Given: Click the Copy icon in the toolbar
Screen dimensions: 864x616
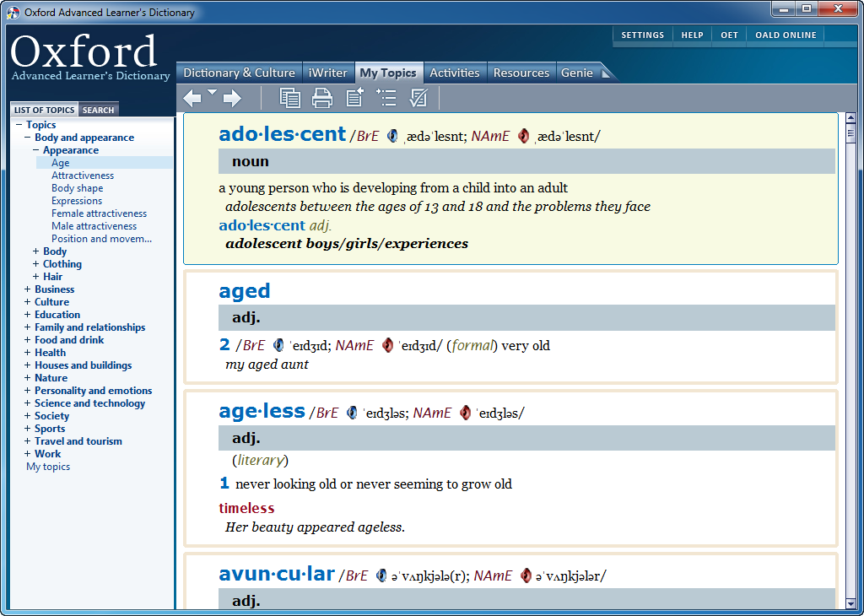Looking at the screenshot, I should (290, 99).
